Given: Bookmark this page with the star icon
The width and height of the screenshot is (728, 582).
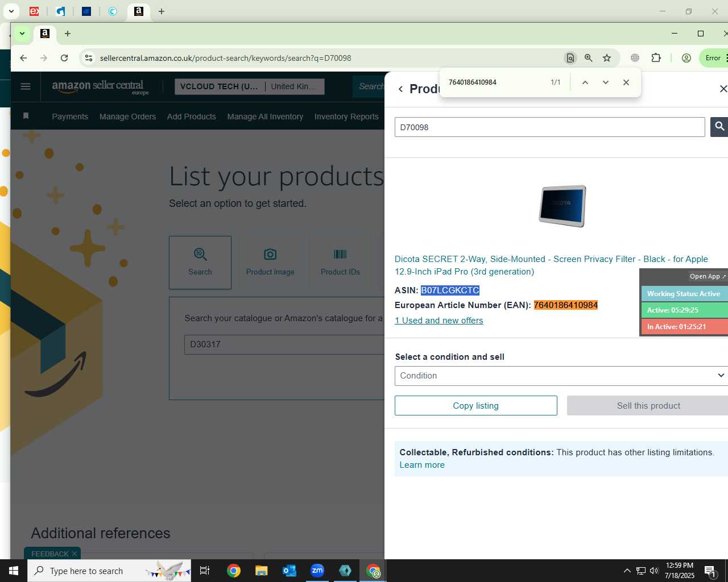Looking at the screenshot, I should (x=607, y=58).
